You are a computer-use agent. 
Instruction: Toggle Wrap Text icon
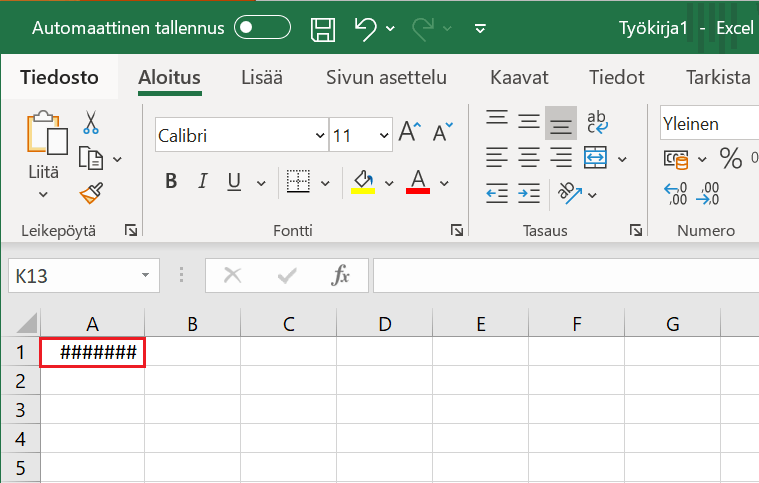click(x=597, y=122)
